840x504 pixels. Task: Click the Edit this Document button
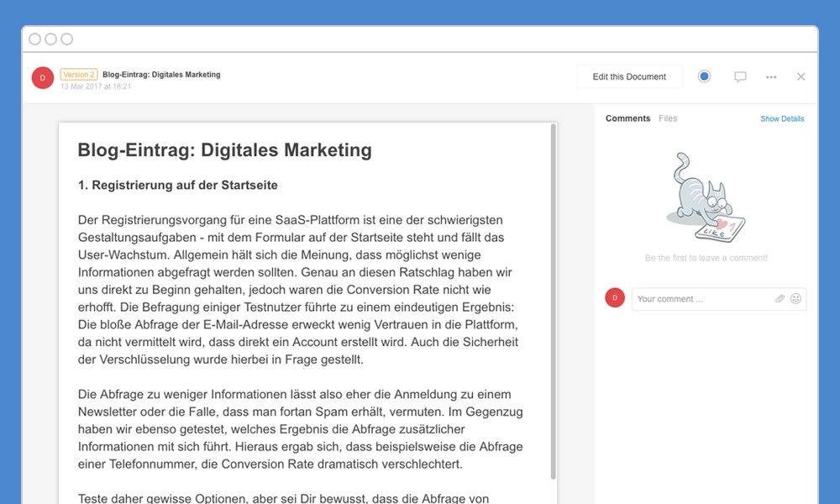(x=629, y=76)
